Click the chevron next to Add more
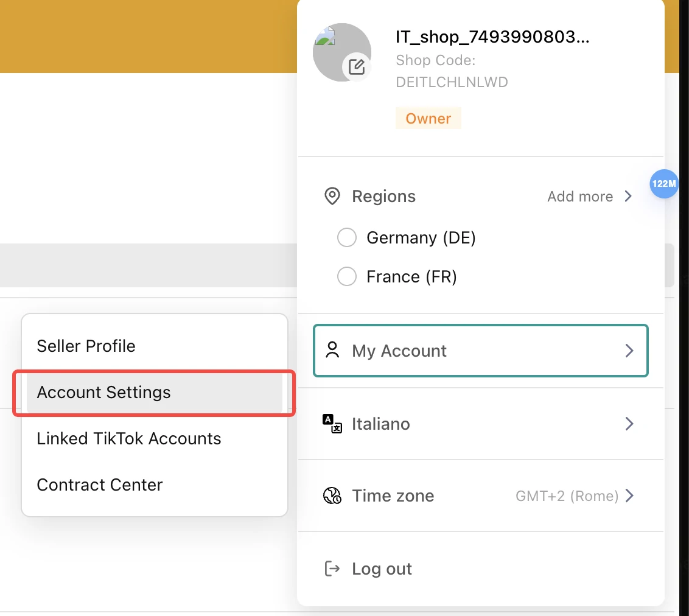This screenshot has width=689, height=616. pos(629,197)
